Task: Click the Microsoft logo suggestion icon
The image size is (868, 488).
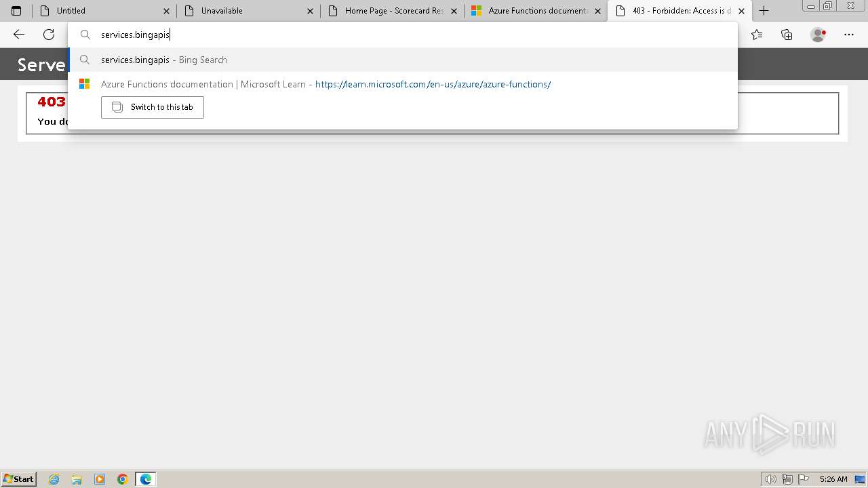Action: tap(85, 84)
